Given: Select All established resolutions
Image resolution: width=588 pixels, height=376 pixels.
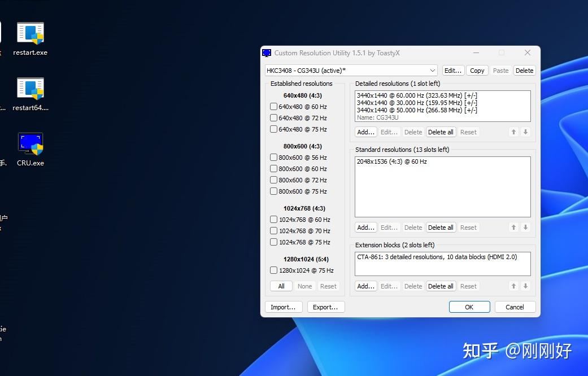Looking at the screenshot, I should [281, 286].
